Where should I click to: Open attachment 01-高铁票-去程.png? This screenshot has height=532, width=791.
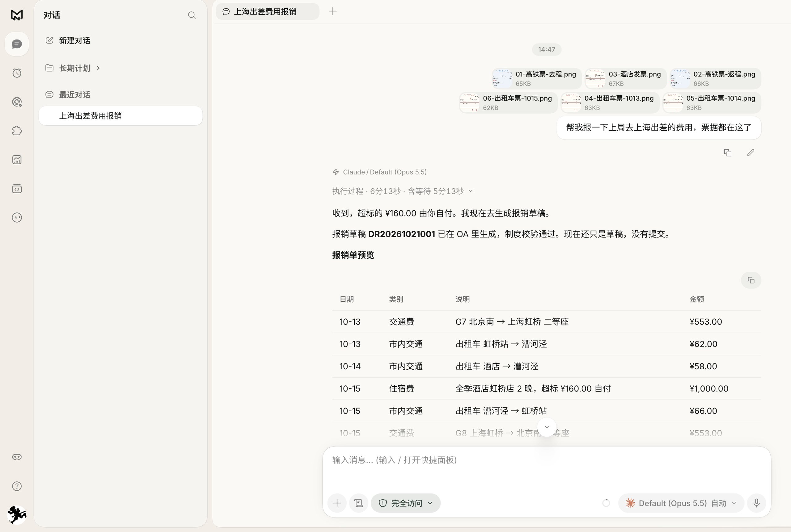point(536,78)
